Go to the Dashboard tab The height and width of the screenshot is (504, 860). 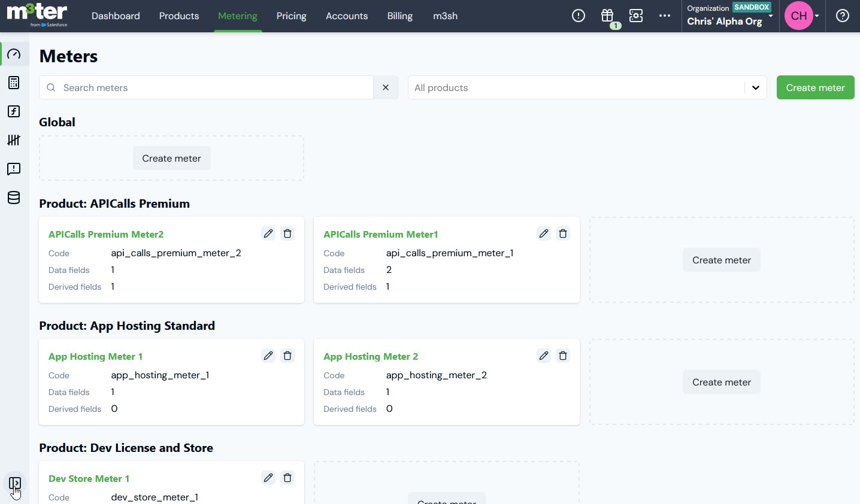[116, 16]
